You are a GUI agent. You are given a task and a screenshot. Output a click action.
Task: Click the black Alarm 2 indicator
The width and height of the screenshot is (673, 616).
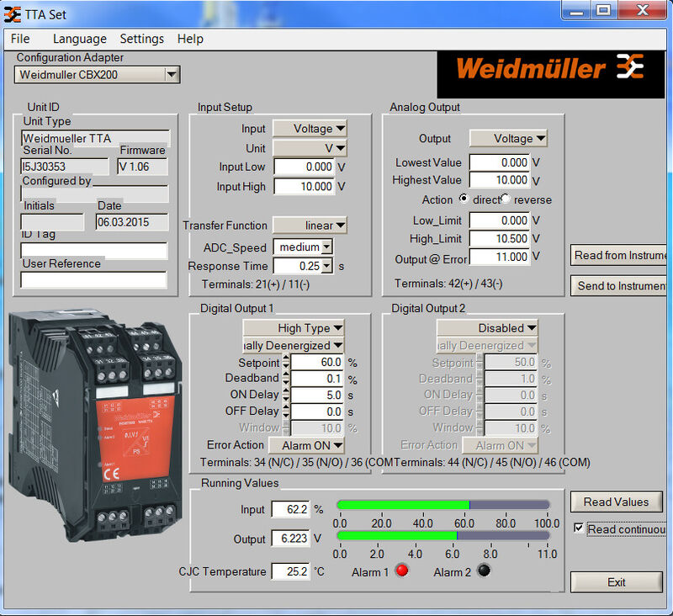483,571
